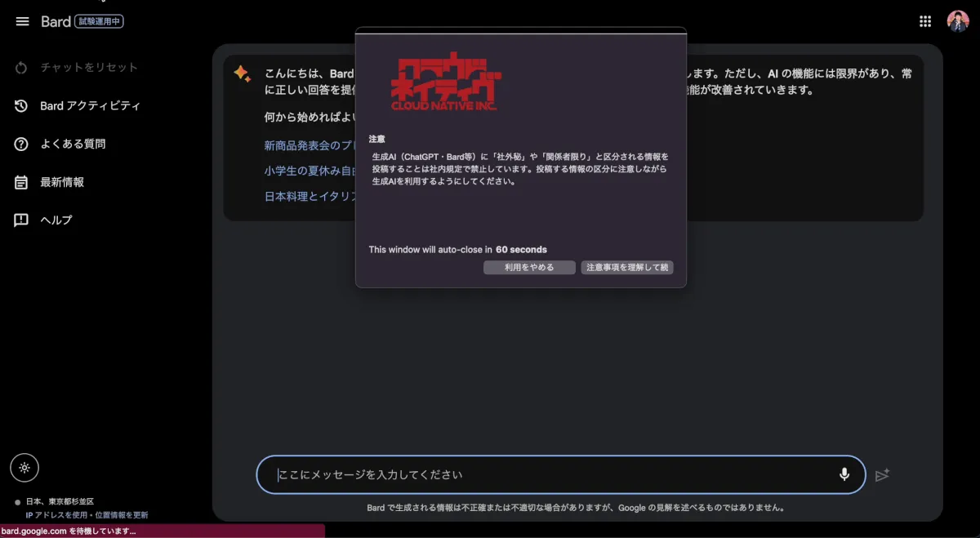Image resolution: width=980 pixels, height=538 pixels.
Task: Click bard.google.com status bar text
Action: point(69,531)
